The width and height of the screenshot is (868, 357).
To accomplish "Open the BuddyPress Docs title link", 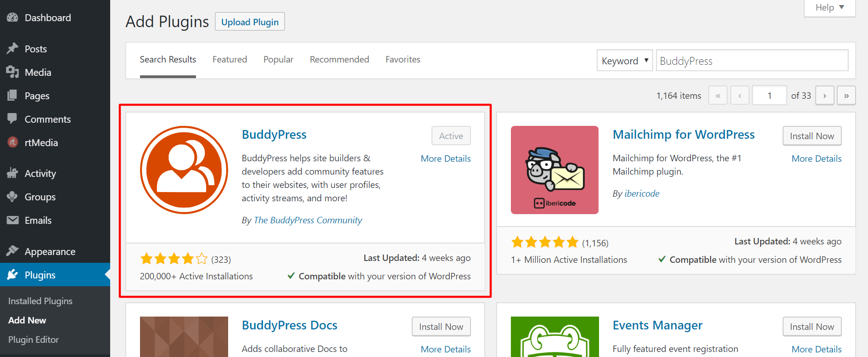I will 290,325.
